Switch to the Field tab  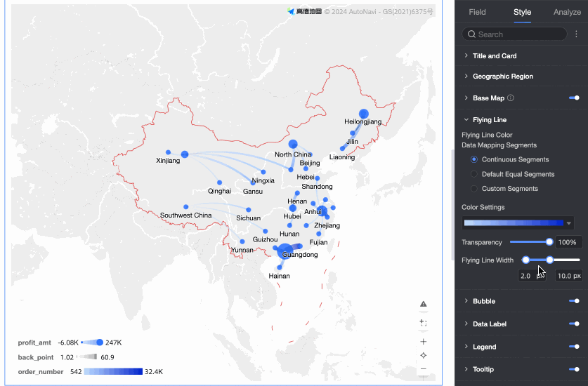click(477, 12)
